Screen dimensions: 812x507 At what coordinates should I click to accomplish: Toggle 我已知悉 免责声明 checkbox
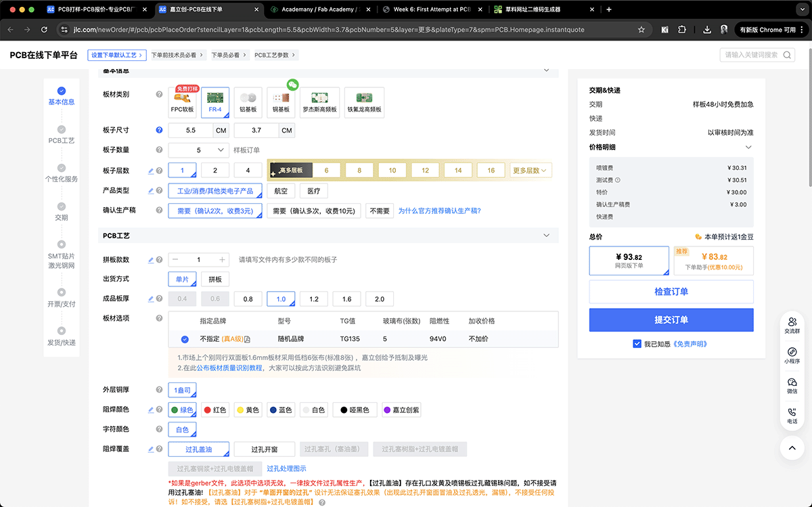click(x=637, y=344)
